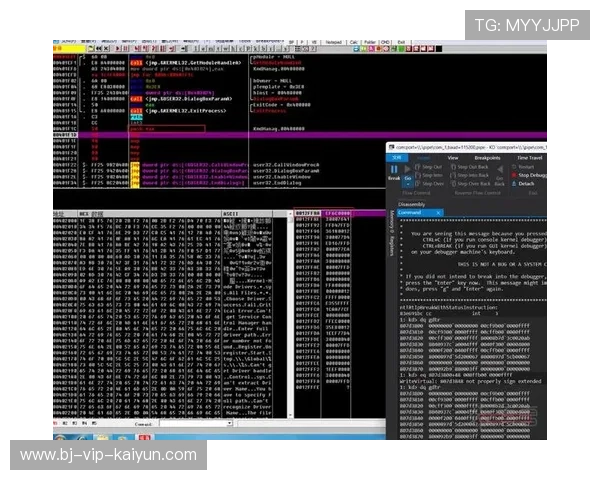This screenshot has height=480, width=600.
Task: Switch to the View ribbon tab
Action: click(x=452, y=157)
